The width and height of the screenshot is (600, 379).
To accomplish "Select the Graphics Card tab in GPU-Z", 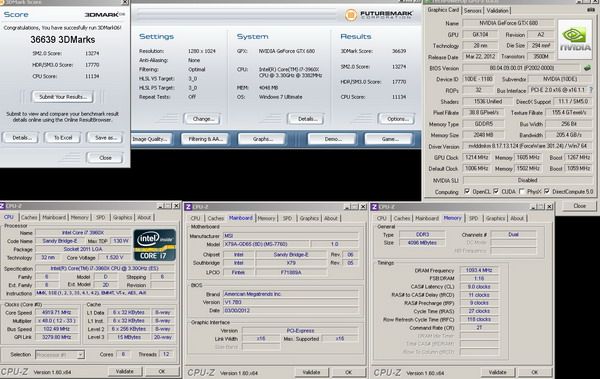I will point(443,10).
